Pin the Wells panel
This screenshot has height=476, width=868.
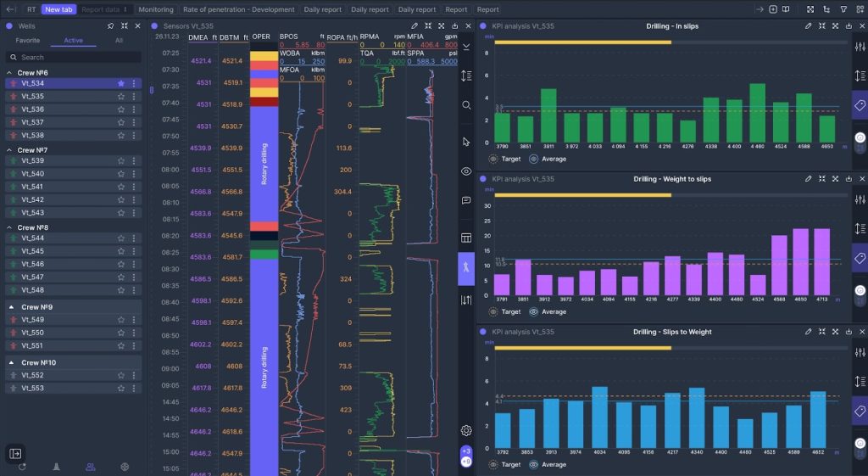pyautogui.click(x=111, y=26)
